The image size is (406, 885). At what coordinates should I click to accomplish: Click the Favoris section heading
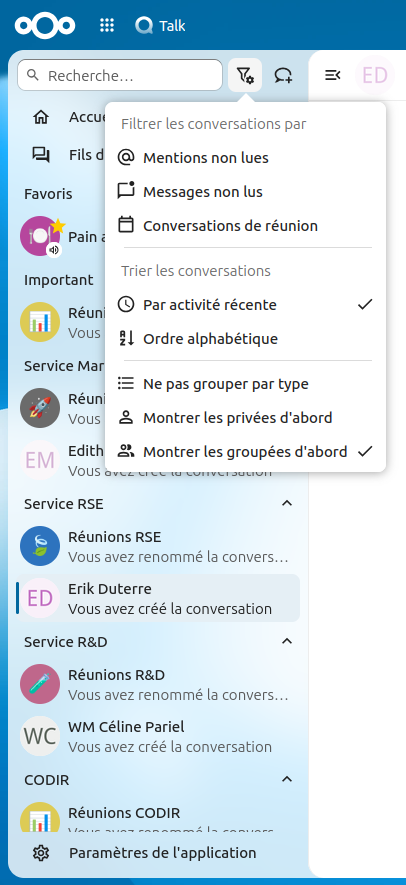pos(48,194)
